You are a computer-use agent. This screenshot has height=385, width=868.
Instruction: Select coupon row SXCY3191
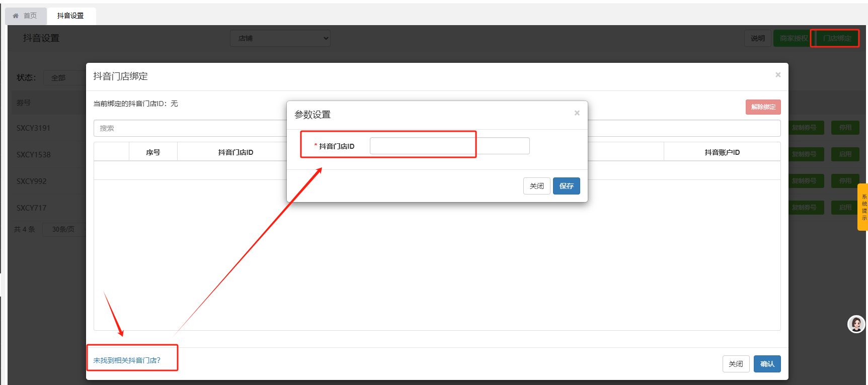tap(33, 128)
